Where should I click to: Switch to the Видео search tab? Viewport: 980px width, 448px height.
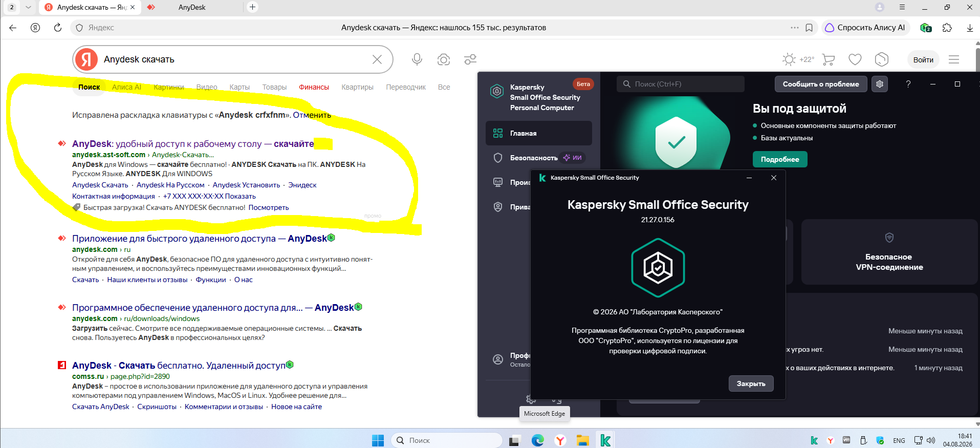[x=207, y=87]
